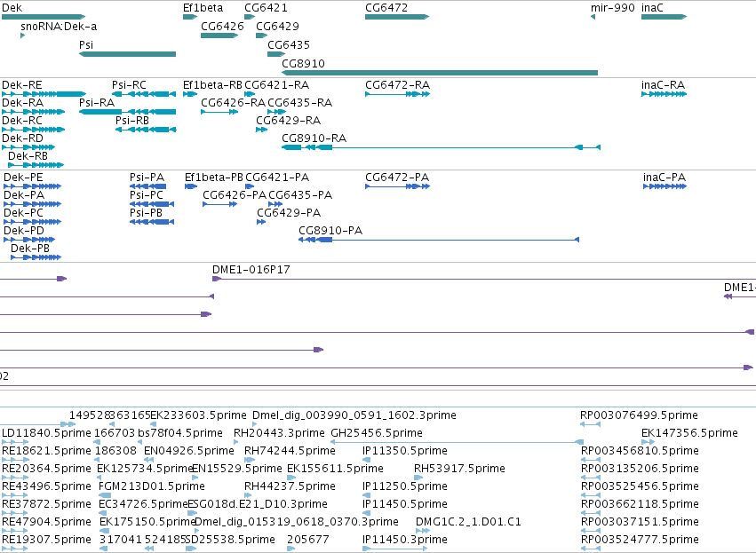
Task: Open the DME1-016P17 BAC clone label
Action: 251,270
